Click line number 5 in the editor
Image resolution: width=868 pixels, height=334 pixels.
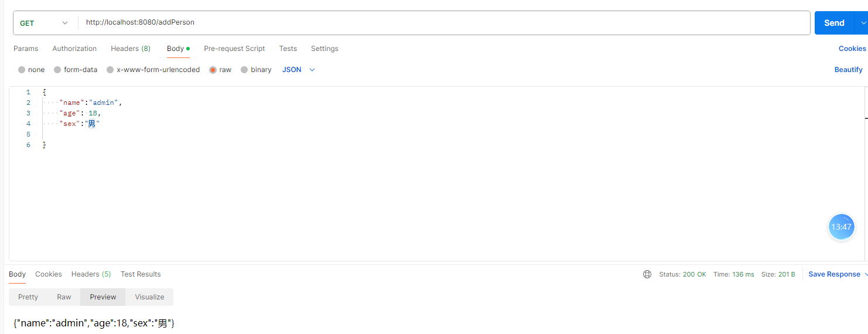(x=28, y=134)
